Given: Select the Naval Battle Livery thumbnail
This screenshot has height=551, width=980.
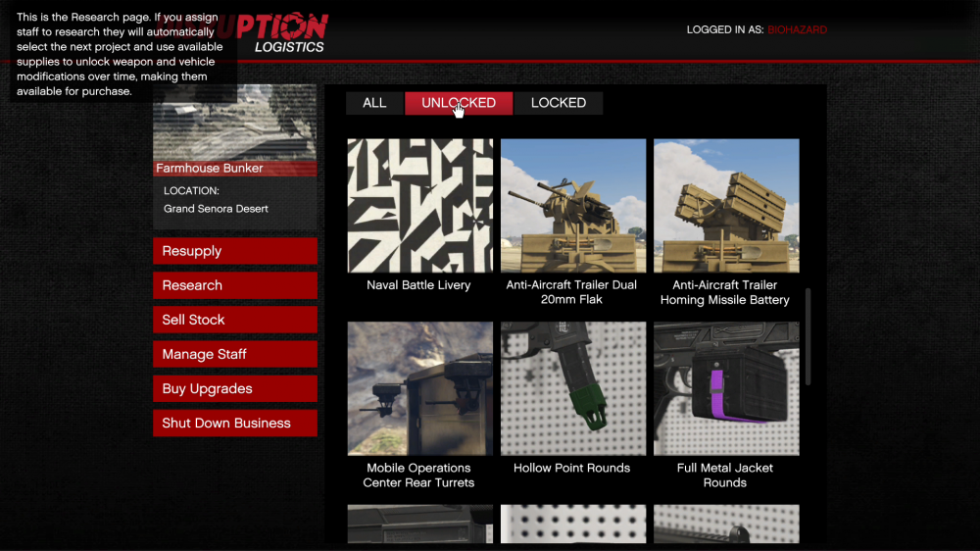Looking at the screenshot, I should 420,206.
